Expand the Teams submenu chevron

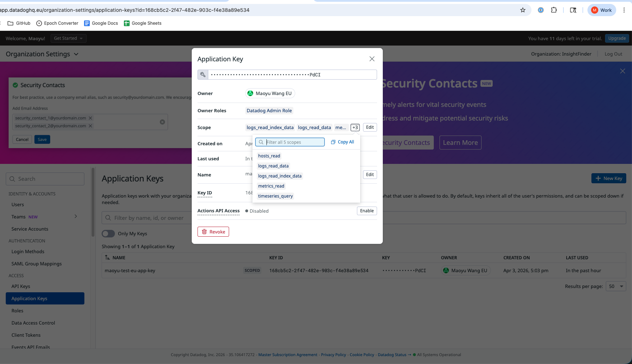coord(76,216)
